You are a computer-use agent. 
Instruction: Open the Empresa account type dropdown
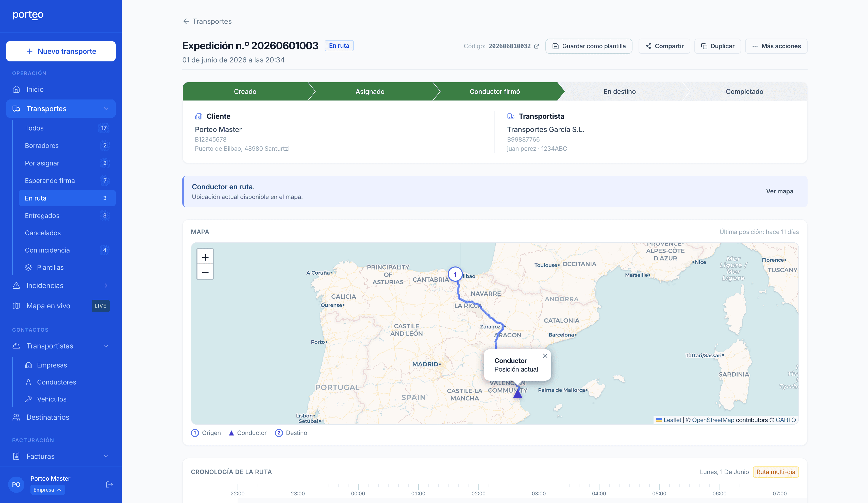[x=47, y=490]
